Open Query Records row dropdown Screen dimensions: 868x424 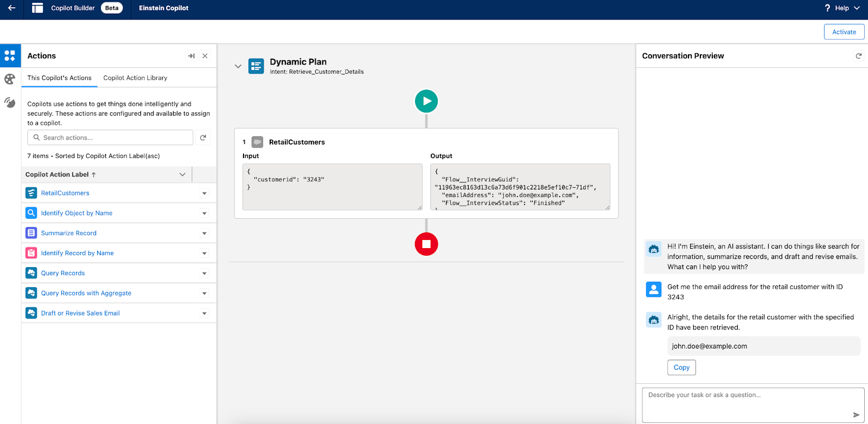pos(205,274)
